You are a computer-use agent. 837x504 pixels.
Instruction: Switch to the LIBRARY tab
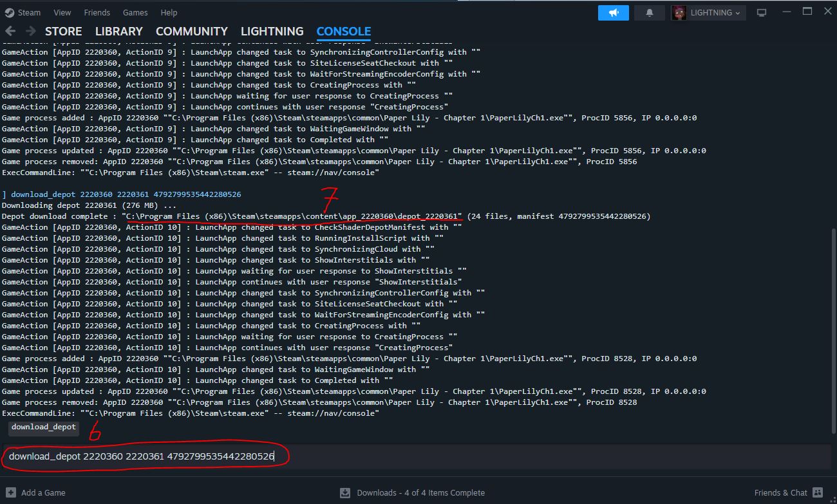pos(118,31)
